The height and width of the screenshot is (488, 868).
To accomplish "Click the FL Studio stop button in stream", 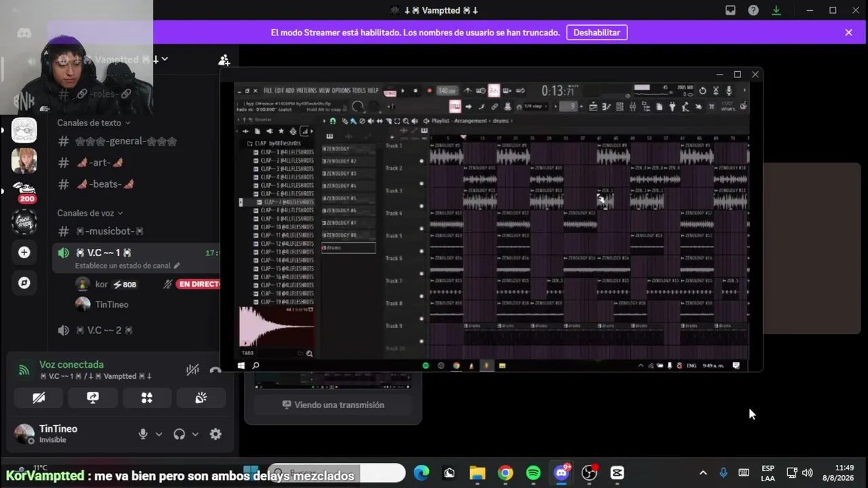I will coord(415,91).
